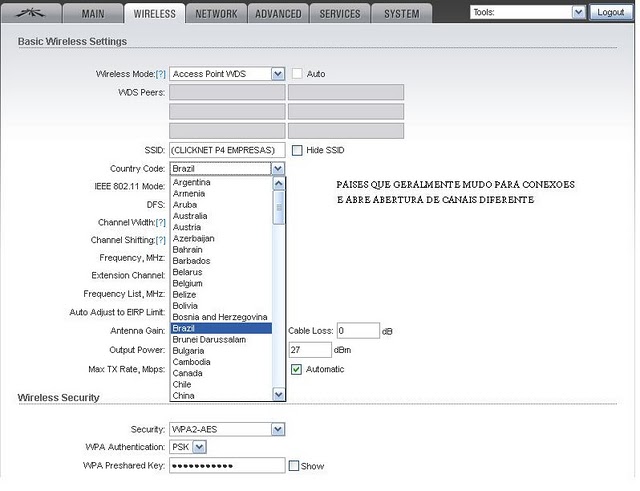Choose Bahrain in the country list
This screenshot has height=491, width=640.
(221, 249)
